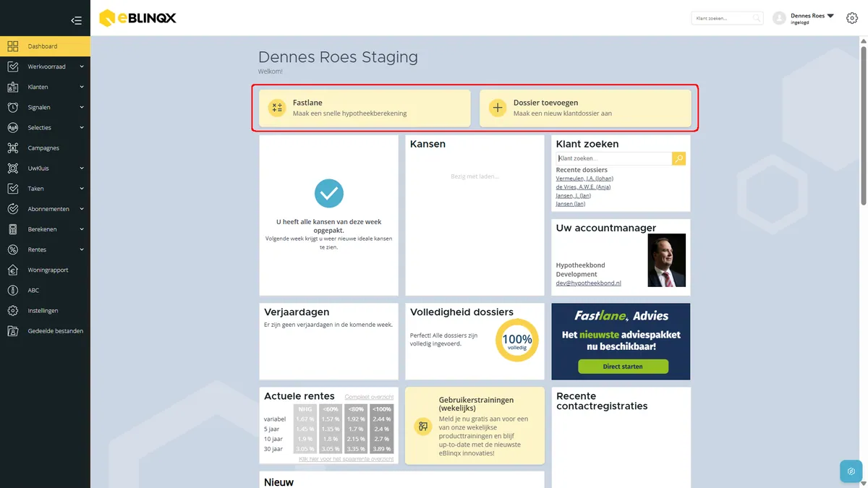This screenshot has width=868, height=488.
Task: Click the ABC circle icon in sidebar
Action: (x=13, y=290)
